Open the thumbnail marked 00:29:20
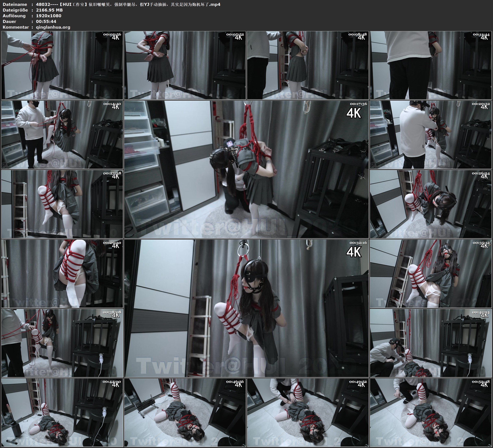Screen dimensions: 493x448 tap(62, 274)
